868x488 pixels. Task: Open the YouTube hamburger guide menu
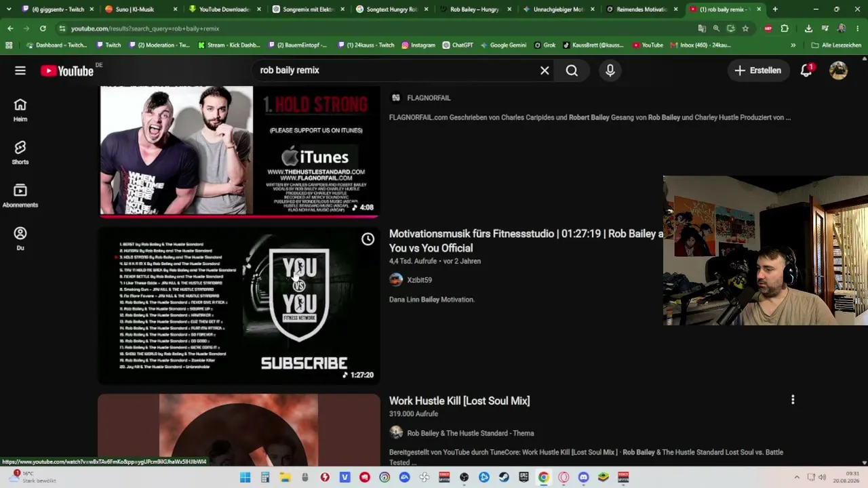click(20, 70)
